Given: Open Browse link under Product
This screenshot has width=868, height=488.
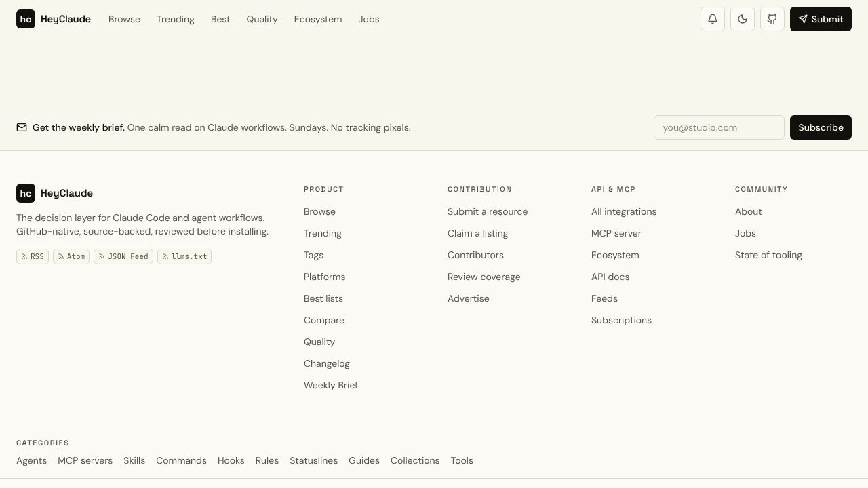Looking at the screenshot, I should [319, 211].
